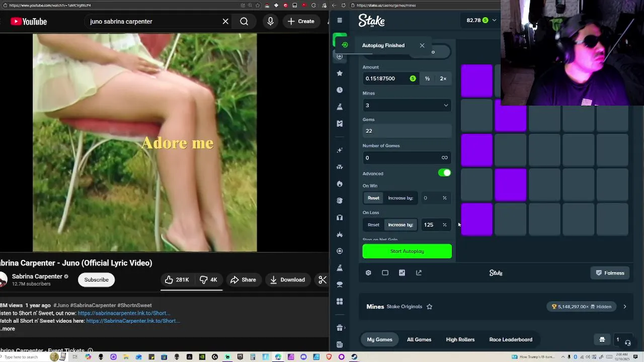The height and width of the screenshot is (362, 644).
Task: Open the #Juno hashtag in the description
Action: click(x=61, y=305)
